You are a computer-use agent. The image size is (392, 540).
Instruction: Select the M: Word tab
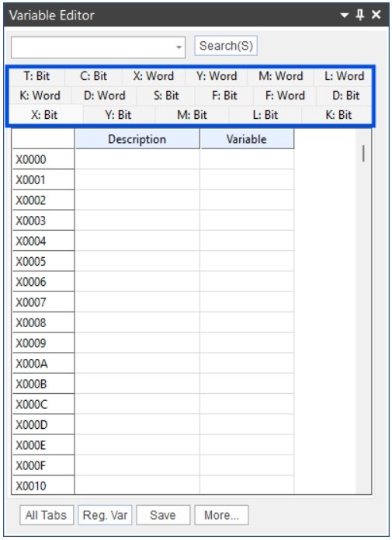[x=280, y=76]
